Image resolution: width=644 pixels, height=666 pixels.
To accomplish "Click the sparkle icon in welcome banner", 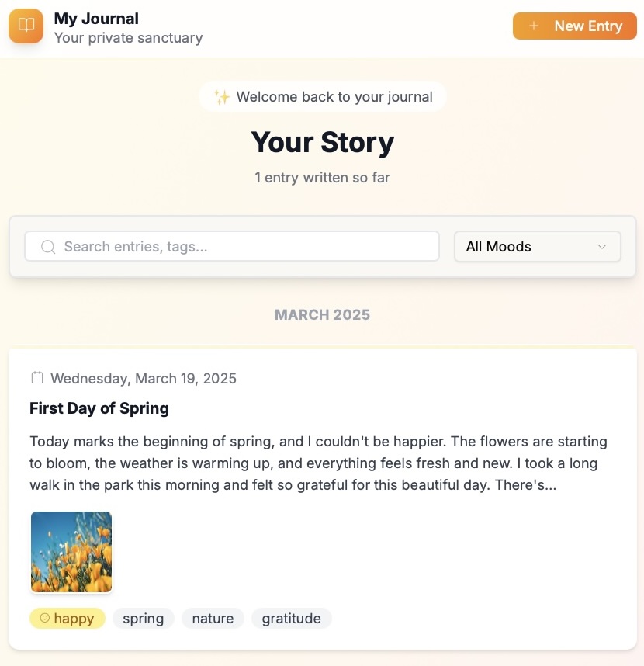I will (222, 97).
